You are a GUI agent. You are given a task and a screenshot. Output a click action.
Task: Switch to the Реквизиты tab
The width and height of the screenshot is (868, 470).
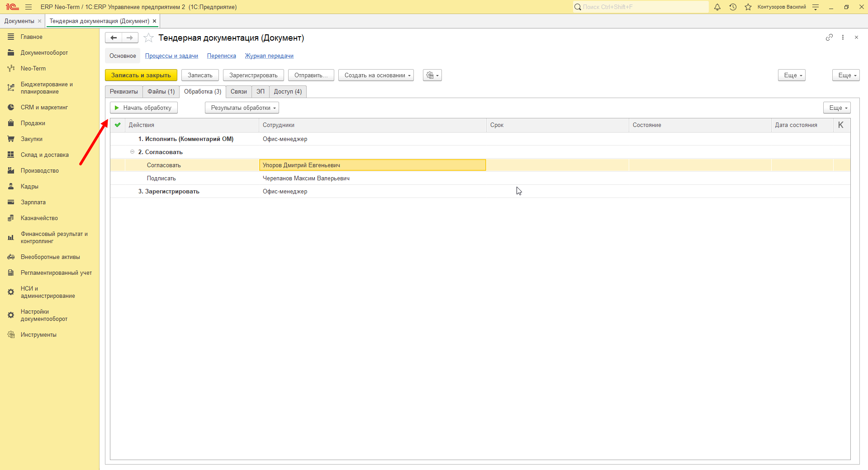124,92
